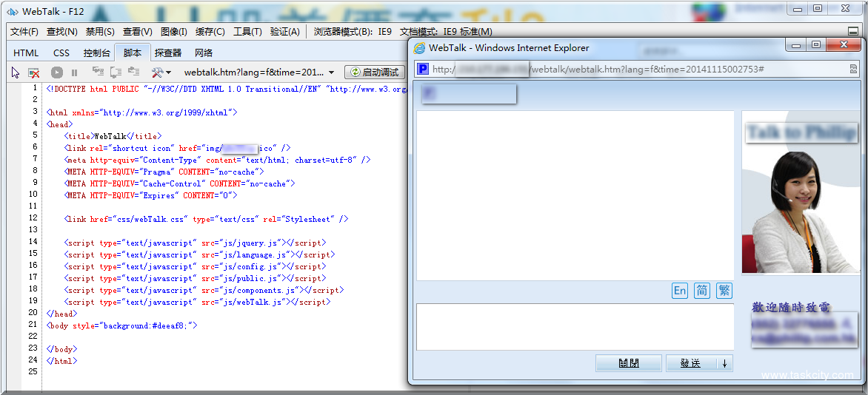Click the 關閉 close chat button
The height and width of the screenshot is (395, 868).
629,363
